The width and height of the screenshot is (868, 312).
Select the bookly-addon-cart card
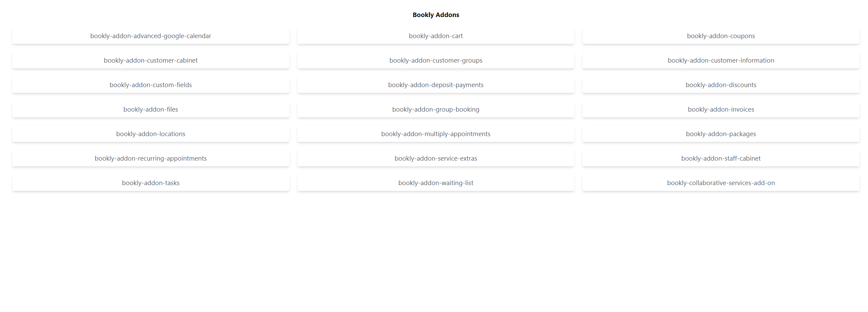coord(436,36)
